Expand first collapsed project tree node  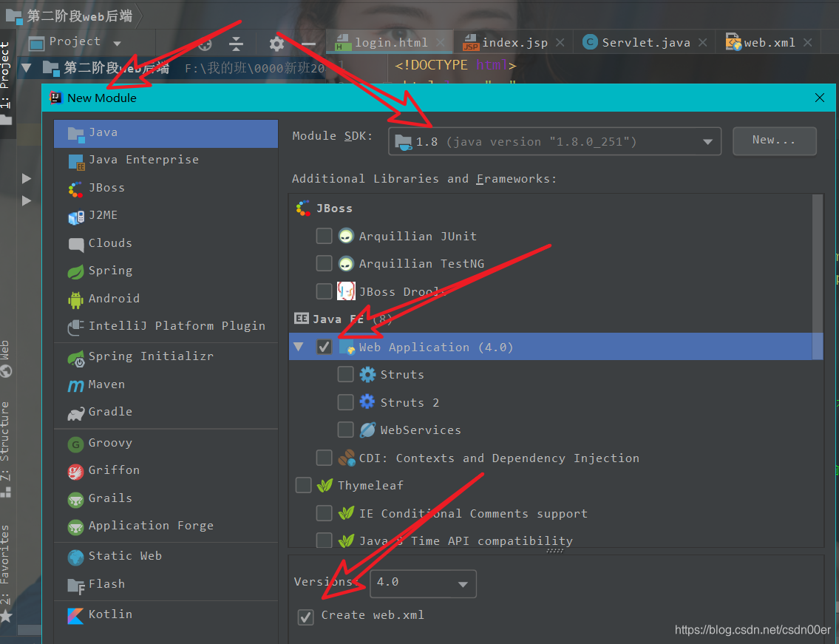click(26, 178)
